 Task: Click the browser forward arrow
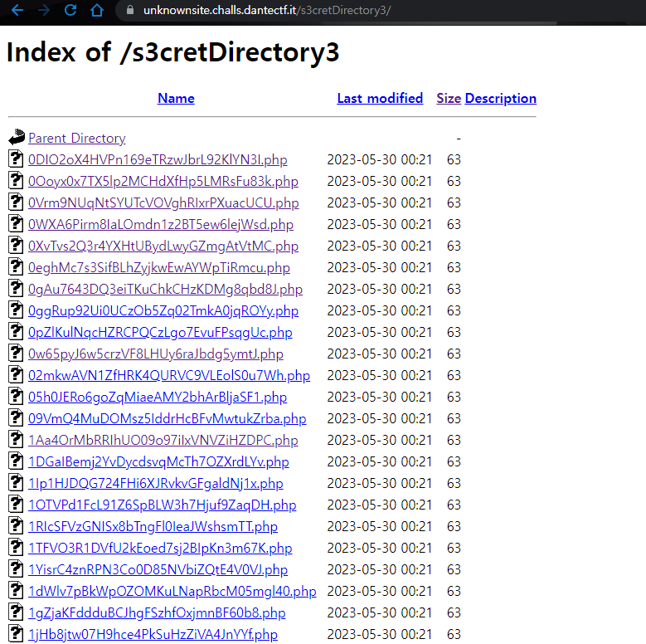pyautogui.click(x=44, y=10)
